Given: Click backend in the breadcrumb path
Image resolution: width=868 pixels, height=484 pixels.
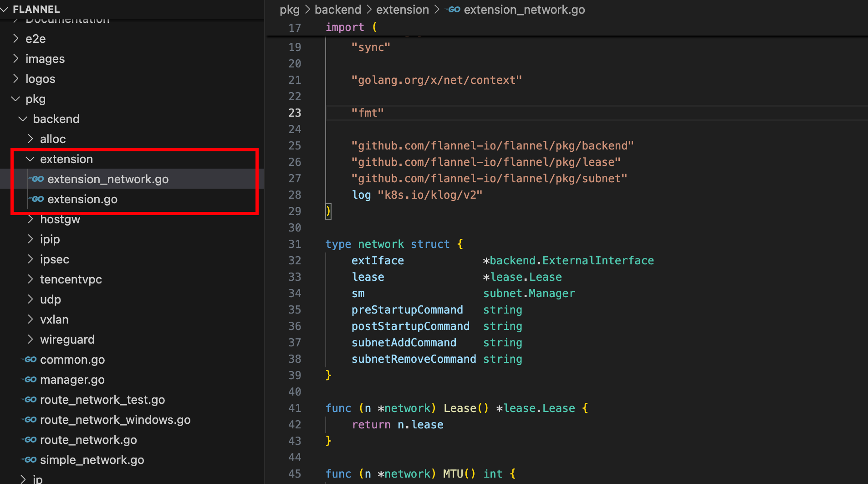Looking at the screenshot, I should 338,10.
